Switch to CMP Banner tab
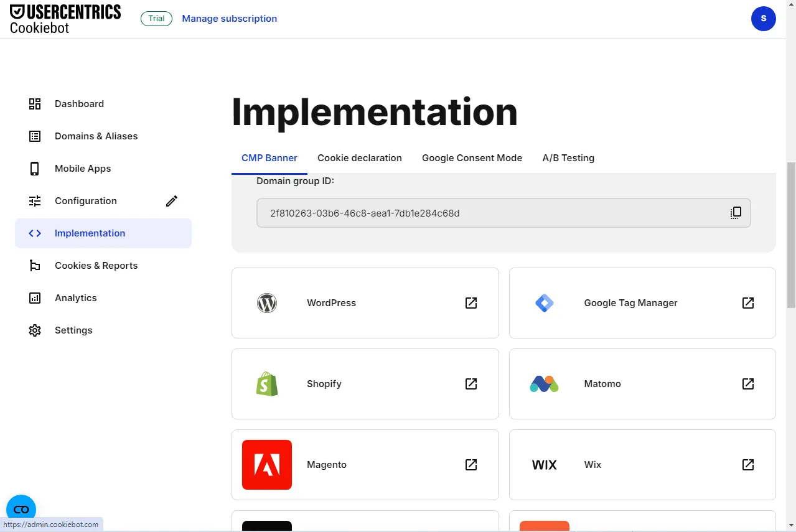 pyautogui.click(x=269, y=158)
